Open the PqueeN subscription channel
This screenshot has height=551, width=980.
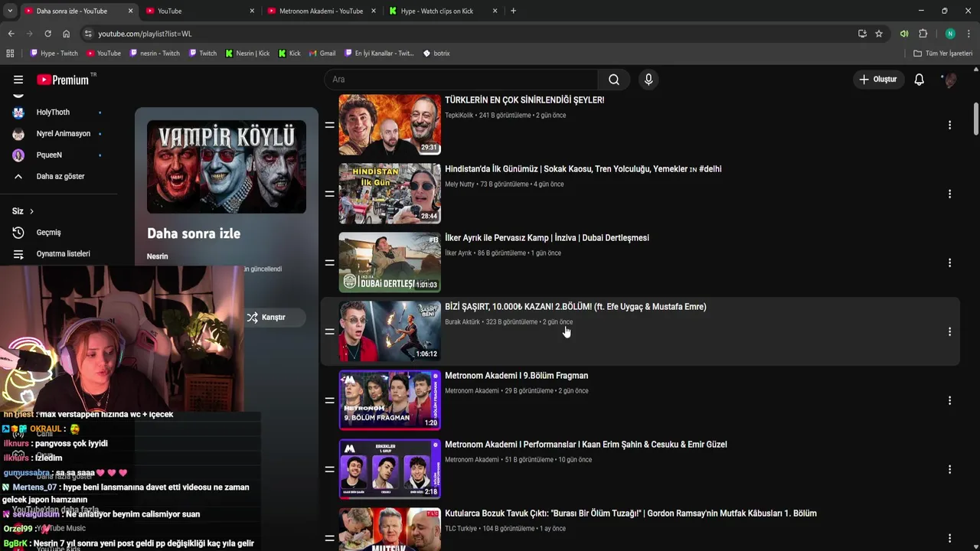click(49, 155)
